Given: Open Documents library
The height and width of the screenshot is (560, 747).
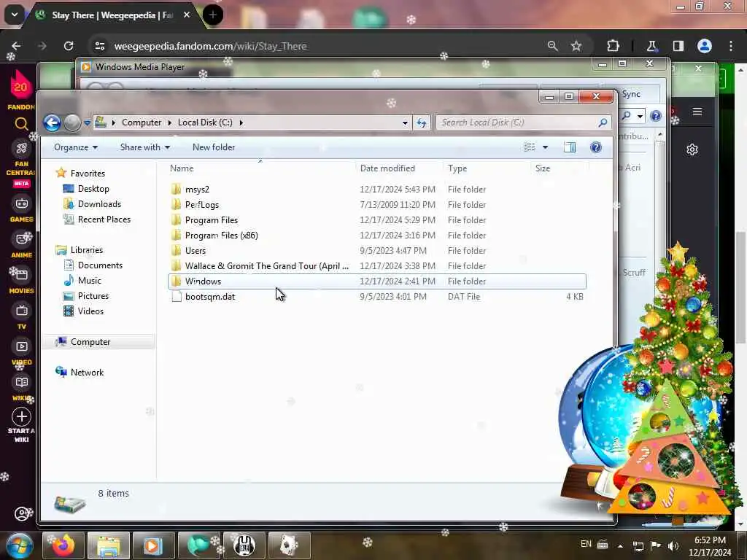Looking at the screenshot, I should (100, 265).
